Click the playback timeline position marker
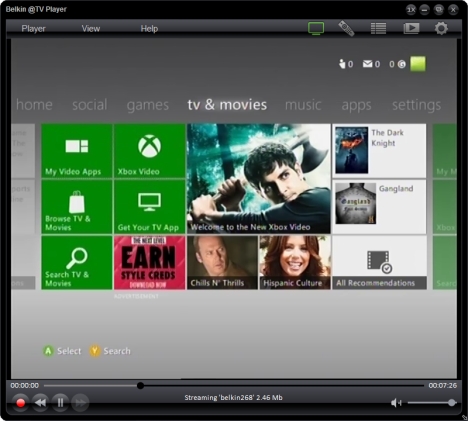 pos(140,386)
